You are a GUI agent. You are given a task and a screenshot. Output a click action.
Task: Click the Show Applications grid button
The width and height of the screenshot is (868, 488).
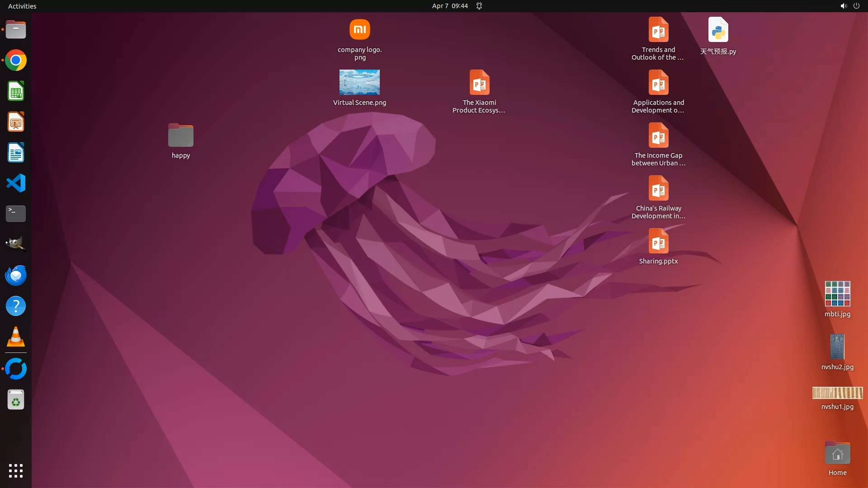tap(16, 471)
